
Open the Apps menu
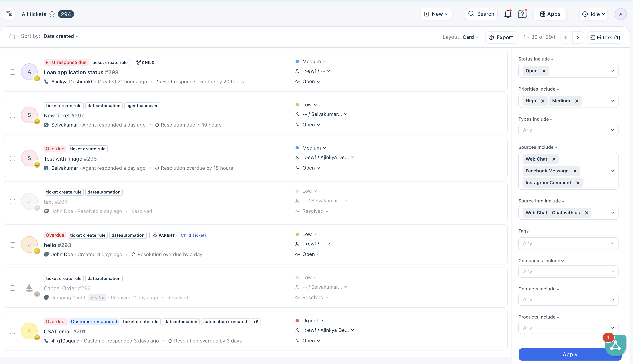550,14
